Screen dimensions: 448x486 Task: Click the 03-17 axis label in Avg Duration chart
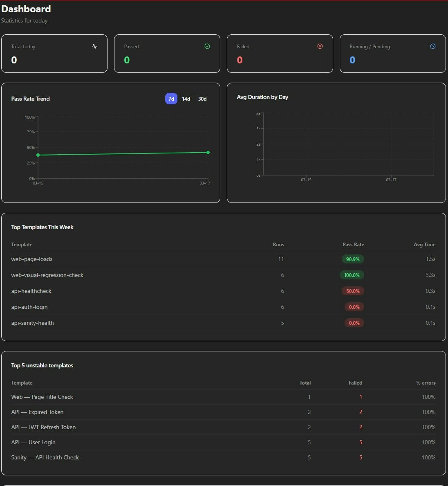[x=391, y=180]
